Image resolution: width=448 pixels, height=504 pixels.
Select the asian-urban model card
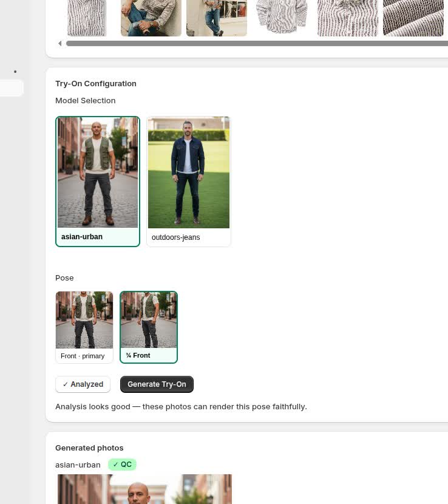(98, 182)
